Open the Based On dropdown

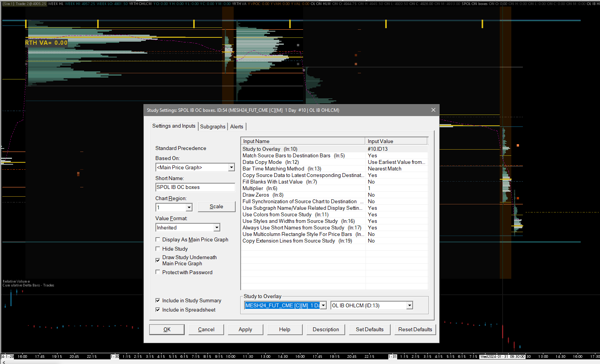[231, 167]
